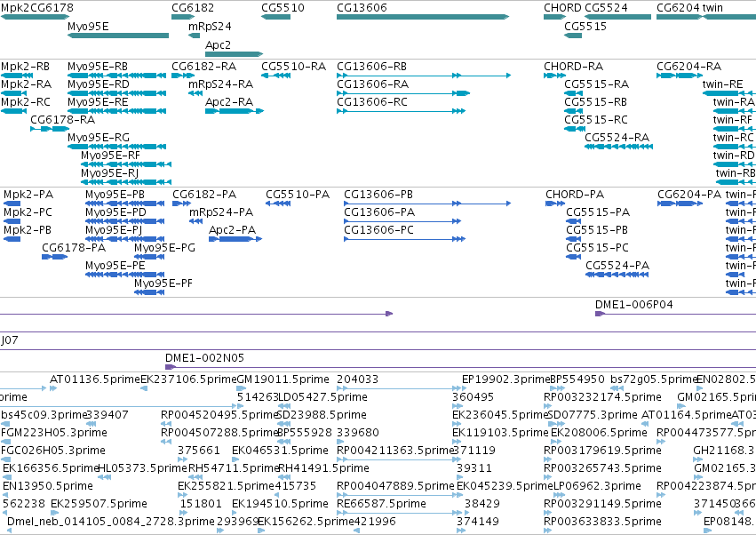Select transcript Myo95E-RF
The width and height of the screenshot is (756, 535).
[x=126, y=164]
